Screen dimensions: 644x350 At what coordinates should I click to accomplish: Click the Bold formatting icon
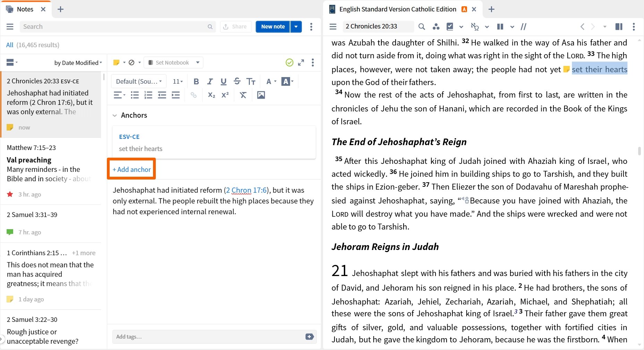click(x=196, y=82)
